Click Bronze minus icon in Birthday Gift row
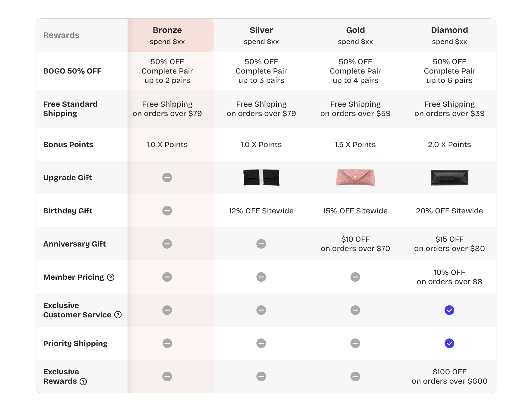This screenshot has width=532, height=412. tap(167, 211)
